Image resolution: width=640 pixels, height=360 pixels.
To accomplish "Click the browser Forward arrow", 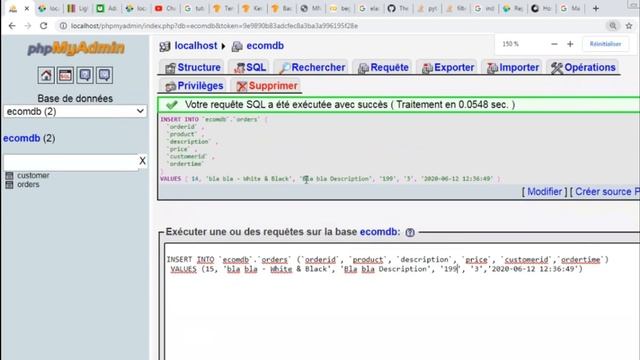I will click(27, 26).
